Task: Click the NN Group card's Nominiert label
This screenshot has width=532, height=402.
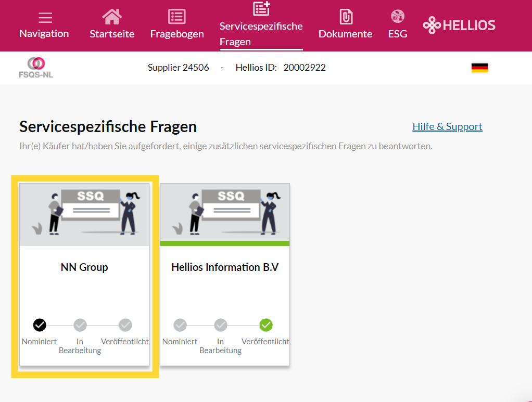Action: click(40, 341)
